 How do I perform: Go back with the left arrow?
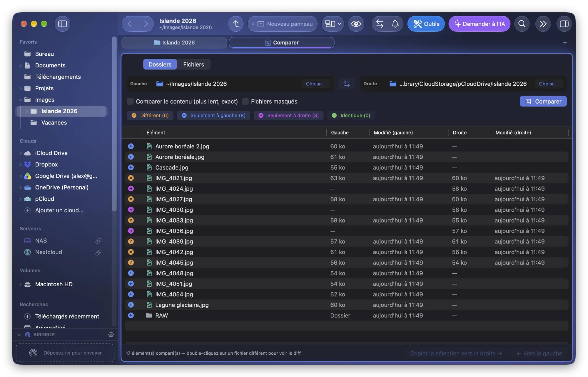(x=130, y=24)
